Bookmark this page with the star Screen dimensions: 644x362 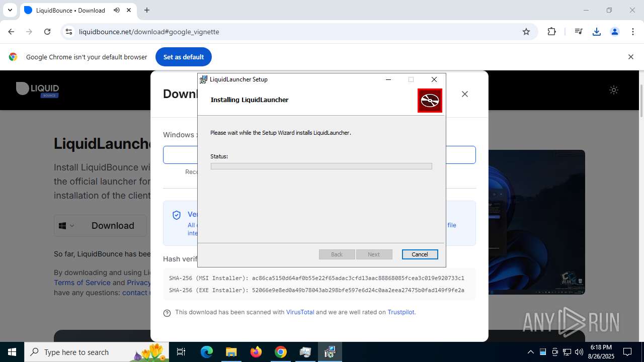[526, 32]
